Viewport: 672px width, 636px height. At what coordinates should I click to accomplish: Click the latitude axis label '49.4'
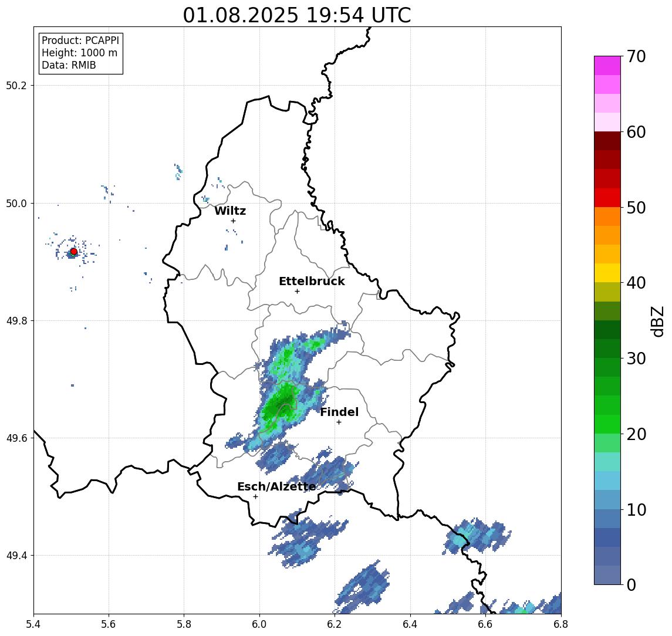16,556
